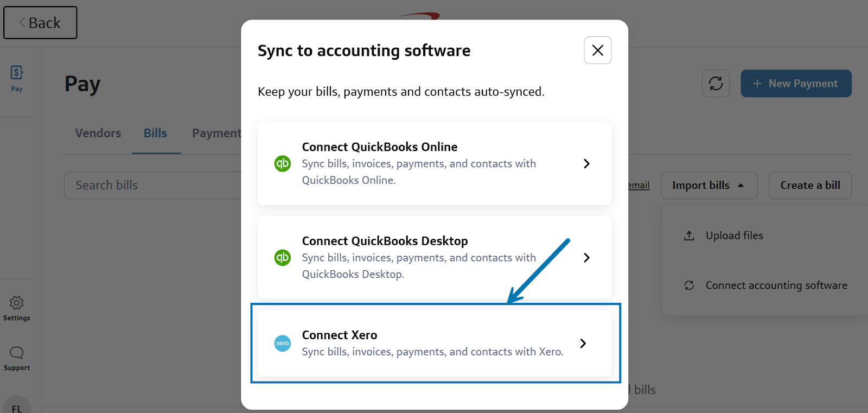Close the sync dialog with X
868x413 pixels.
(x=598, y=50)
